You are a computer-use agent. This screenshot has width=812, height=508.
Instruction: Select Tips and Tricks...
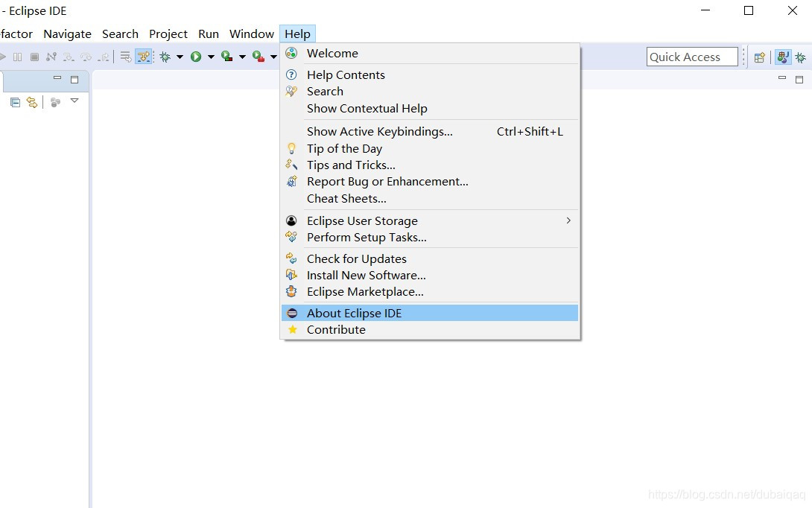430,165
